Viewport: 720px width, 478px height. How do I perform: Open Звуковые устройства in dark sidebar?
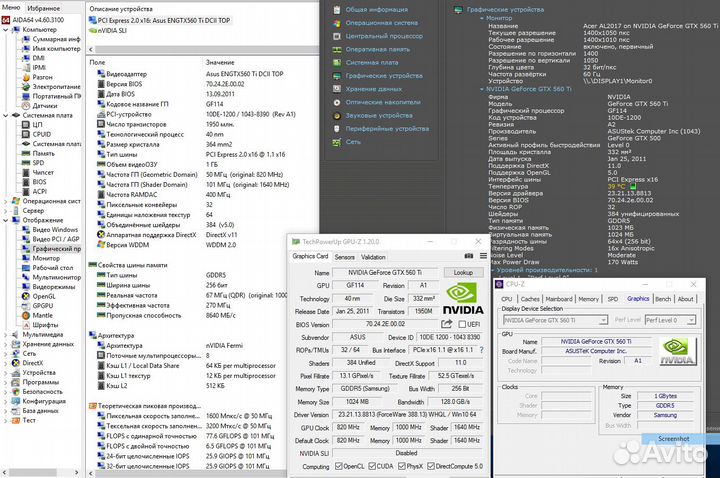[379, 116]
